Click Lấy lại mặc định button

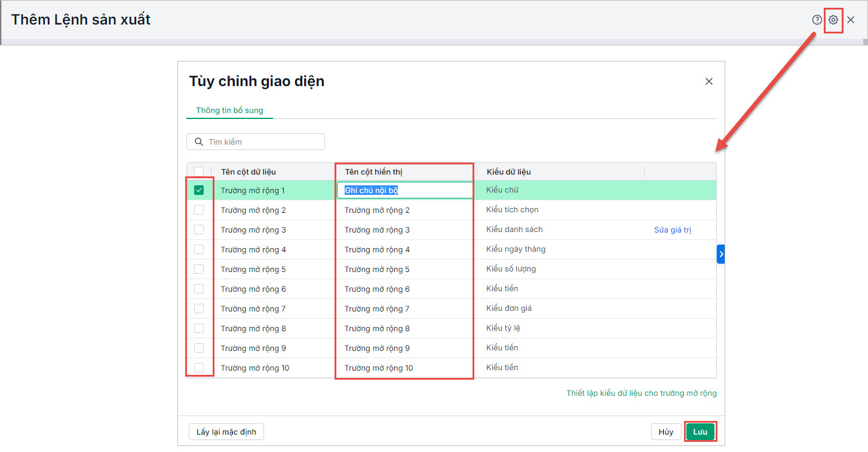[226, 432]
